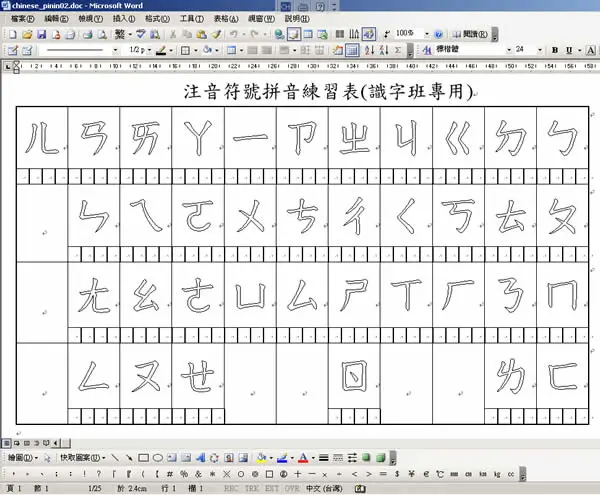Open the line weight 1/2 dropdown

point(149,50)
